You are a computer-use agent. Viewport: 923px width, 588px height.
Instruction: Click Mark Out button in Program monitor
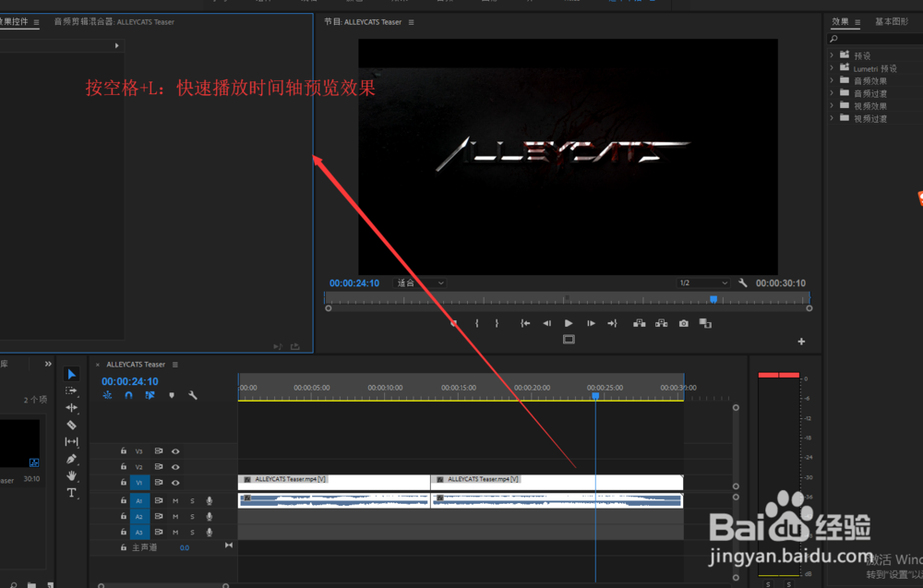[497, 323]
